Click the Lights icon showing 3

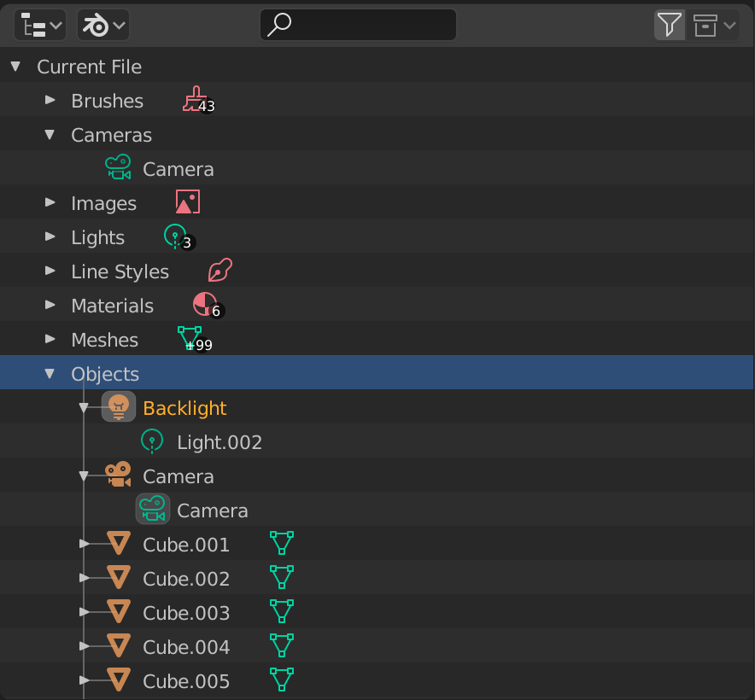click(179, 237)
